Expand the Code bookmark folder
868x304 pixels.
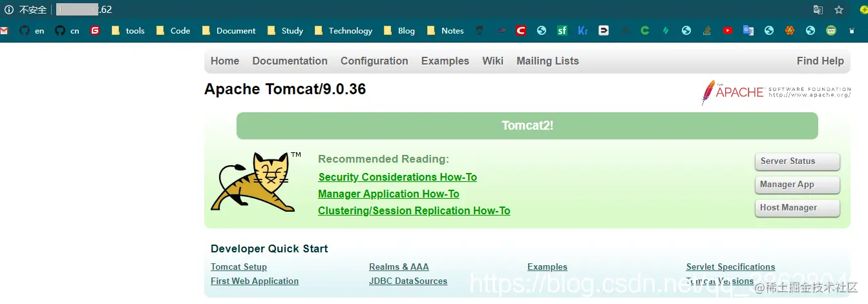point(173,30)
